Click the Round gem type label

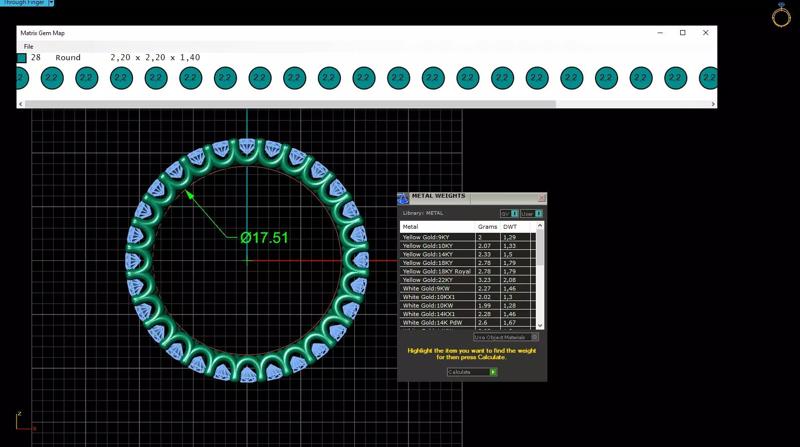[68, 58]
